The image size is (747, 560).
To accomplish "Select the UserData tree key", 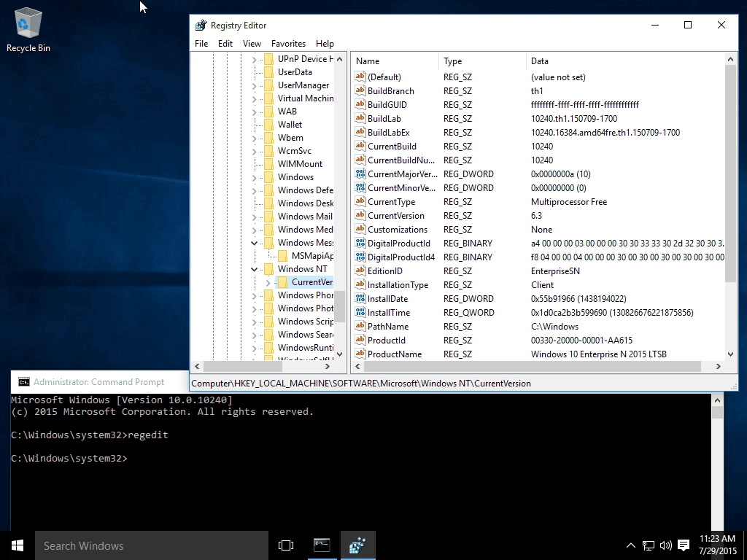I will click(x=295, y=72).
